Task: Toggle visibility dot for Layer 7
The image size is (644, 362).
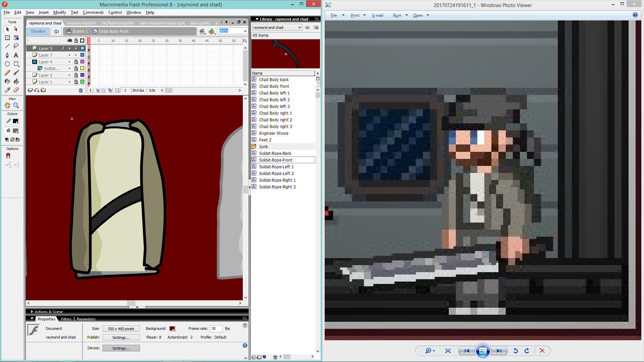Action: tap(69, 55)
